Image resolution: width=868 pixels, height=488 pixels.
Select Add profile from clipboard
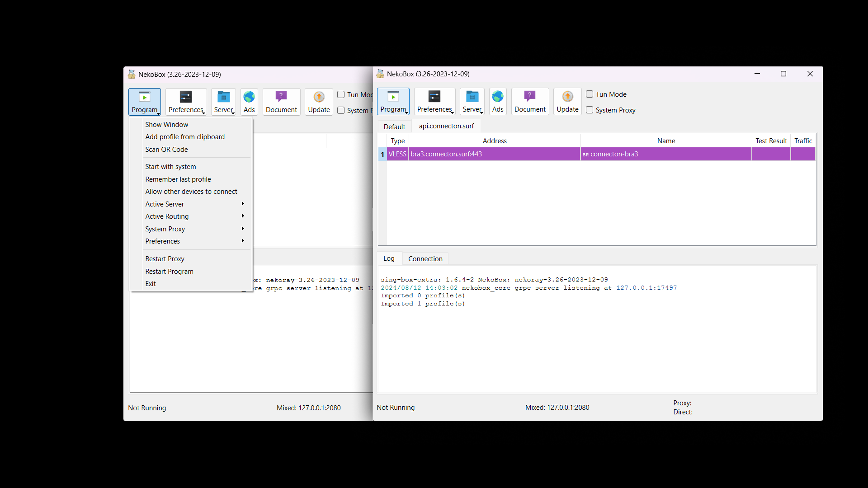[185, 137]
